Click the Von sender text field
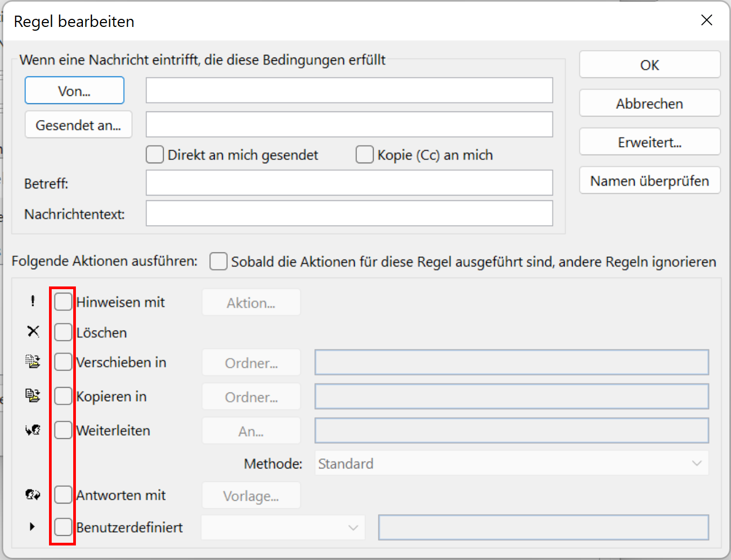Image resolution: width=731 pixels, height=560 pixels. point(349,90)
